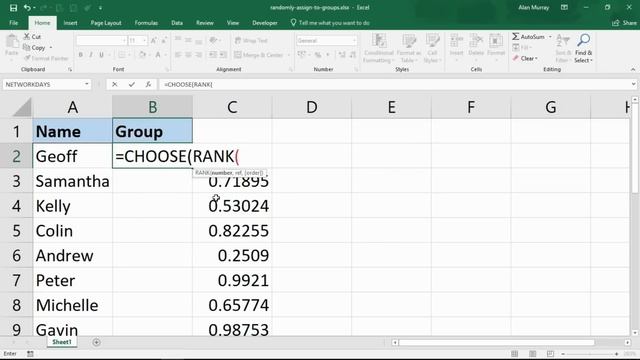Switch to the Formulas tab
Image resolution: width=640 pixels, height=360 pixels.
coord(146,23)
